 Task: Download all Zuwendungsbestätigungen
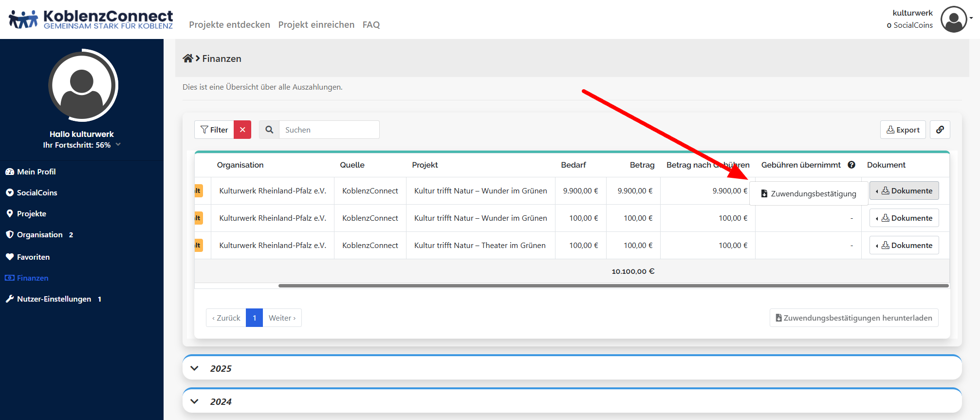coord(853,318)
